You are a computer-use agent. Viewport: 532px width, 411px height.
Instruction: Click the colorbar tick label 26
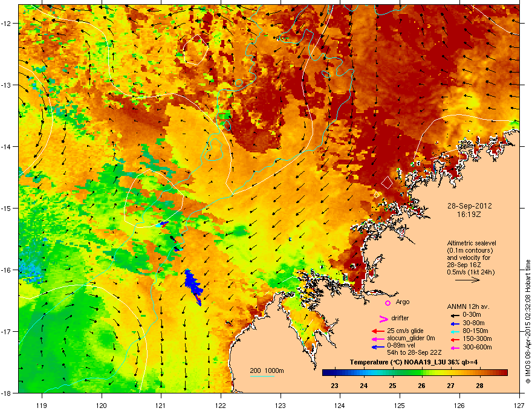pos(421,386)
